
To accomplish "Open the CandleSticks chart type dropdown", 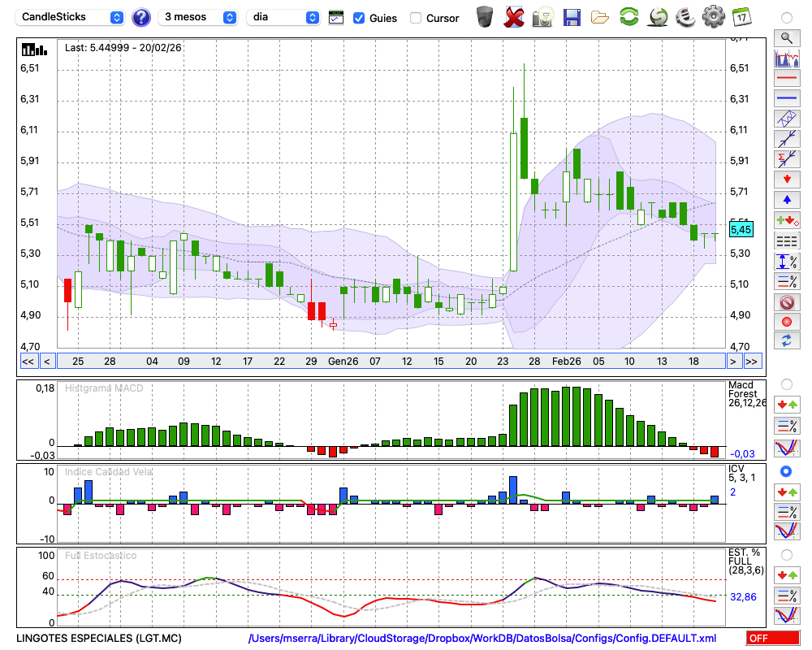I will (71, 17).
